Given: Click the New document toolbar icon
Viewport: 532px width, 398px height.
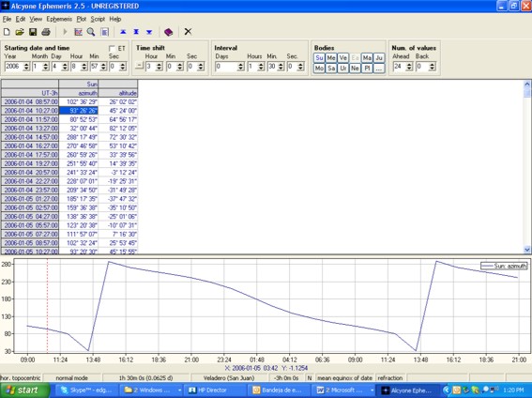Looking at the screenshot, I should (x=7, y=32).
